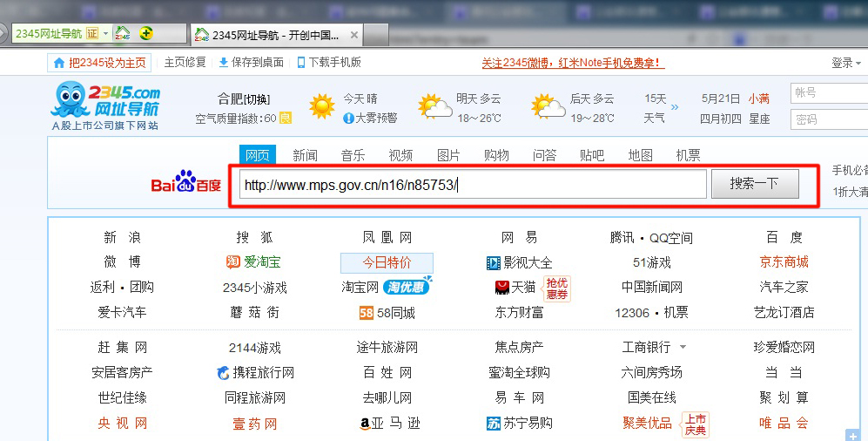This screenshot has height=441, width=868.
Task: Select the 新闻 search tab
Action: 305,155
